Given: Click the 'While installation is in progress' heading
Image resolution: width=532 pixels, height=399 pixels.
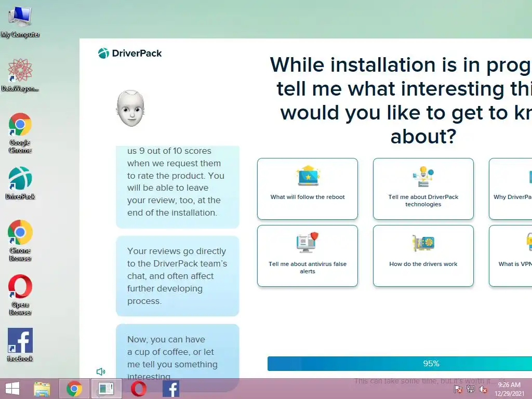Looking at the screenshot, I should click(401, 100).
